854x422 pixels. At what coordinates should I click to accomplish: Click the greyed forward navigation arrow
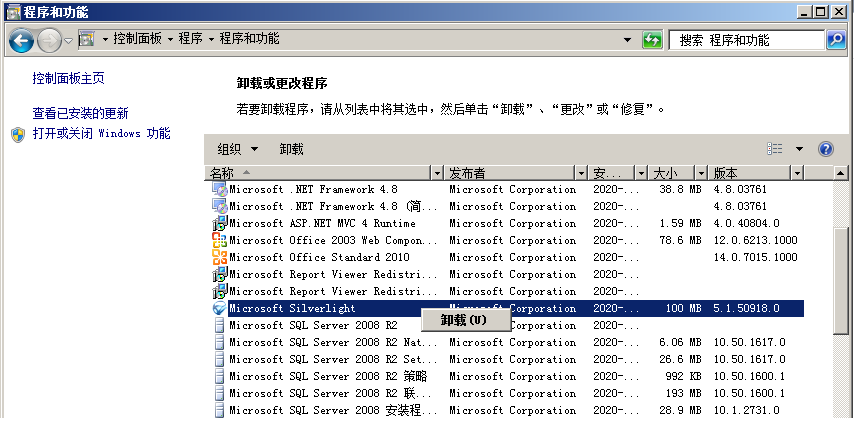[50, 40]
